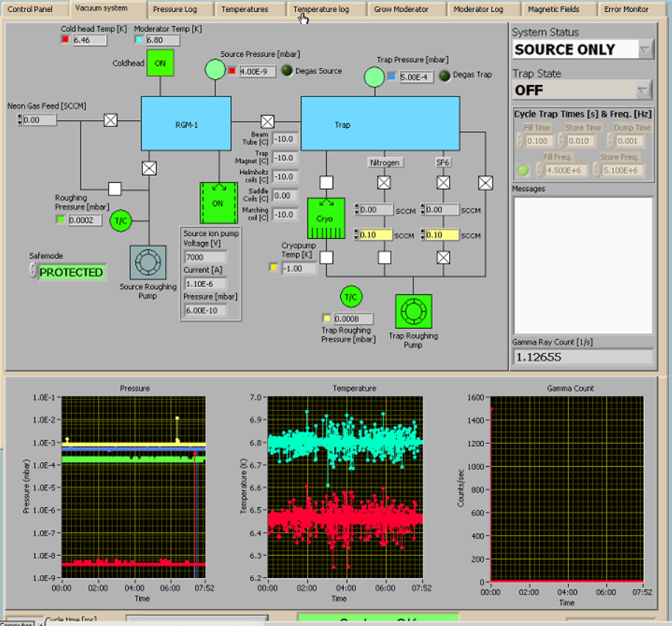
Task: Toggle the Degas Trap indicator
Action: point(445,75)
